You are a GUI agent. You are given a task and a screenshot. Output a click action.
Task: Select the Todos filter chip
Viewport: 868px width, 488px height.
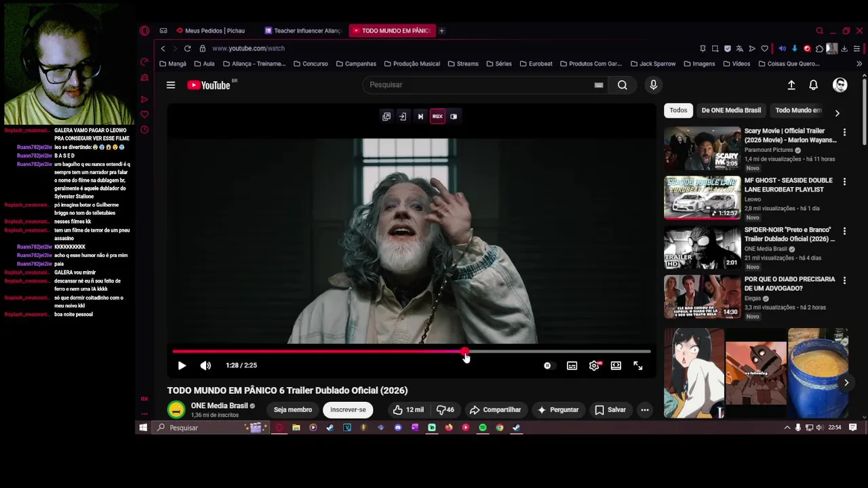(x=678, y=110)
